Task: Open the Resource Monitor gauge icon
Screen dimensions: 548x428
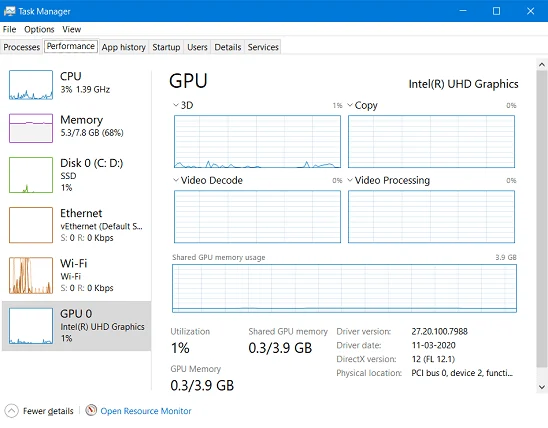Action: tap(91, 410)
